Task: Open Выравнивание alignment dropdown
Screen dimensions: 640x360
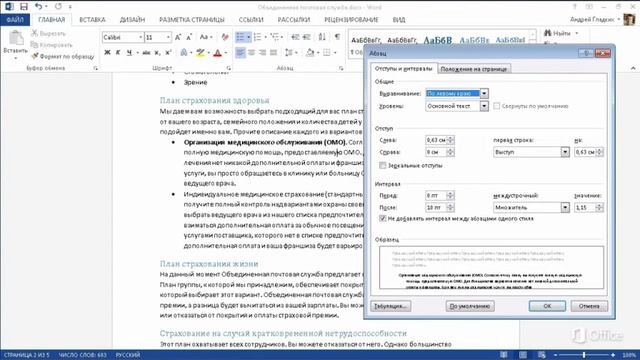Action: point(484,93)
